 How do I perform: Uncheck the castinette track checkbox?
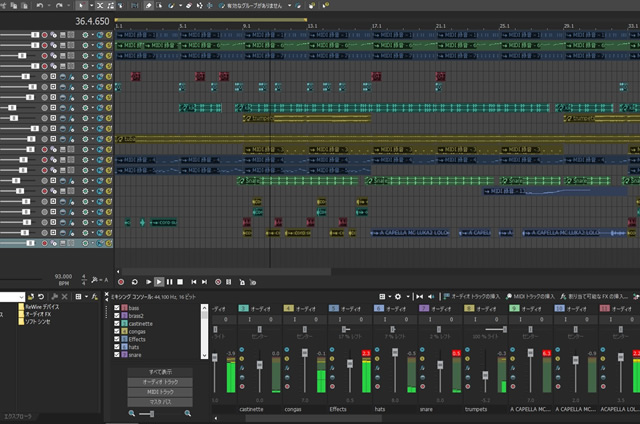click(x=117, y=323)
